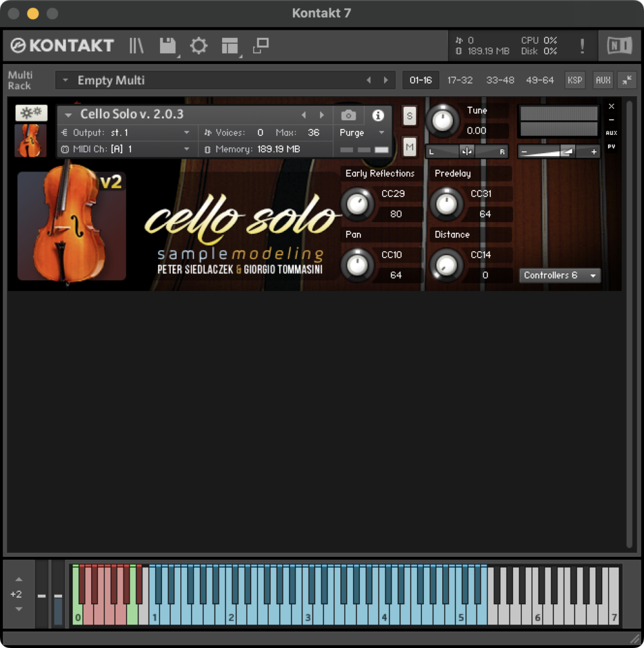Click the large cello v2 image

tap(71, 225)
